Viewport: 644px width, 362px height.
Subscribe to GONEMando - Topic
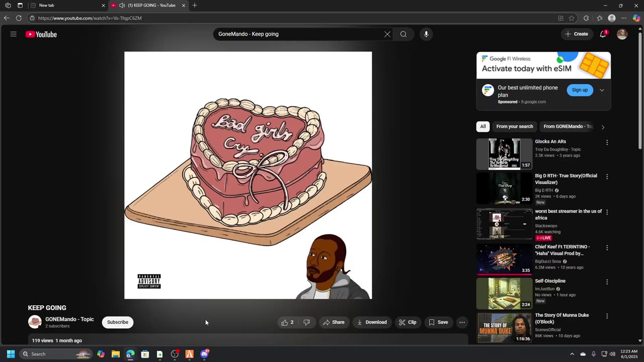[x=118, y=322]
